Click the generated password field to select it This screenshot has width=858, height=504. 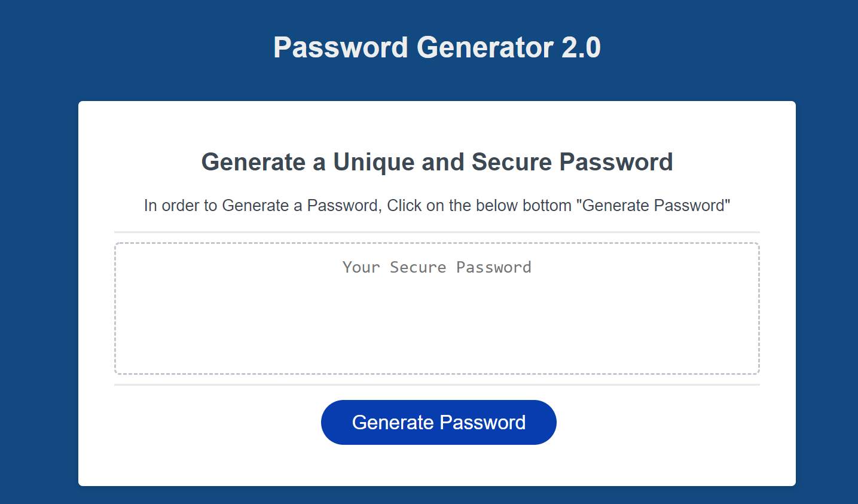pyautogui.click(x=436, y=308)
